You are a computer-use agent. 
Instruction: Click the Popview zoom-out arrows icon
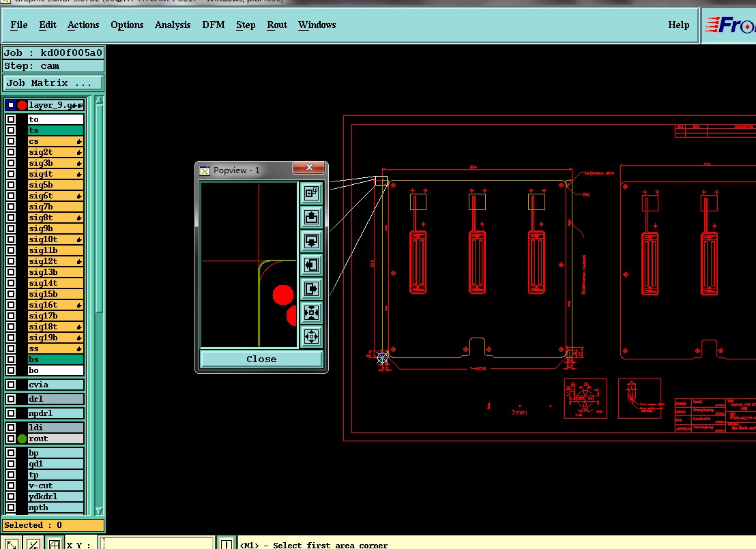tap(311, 336)
